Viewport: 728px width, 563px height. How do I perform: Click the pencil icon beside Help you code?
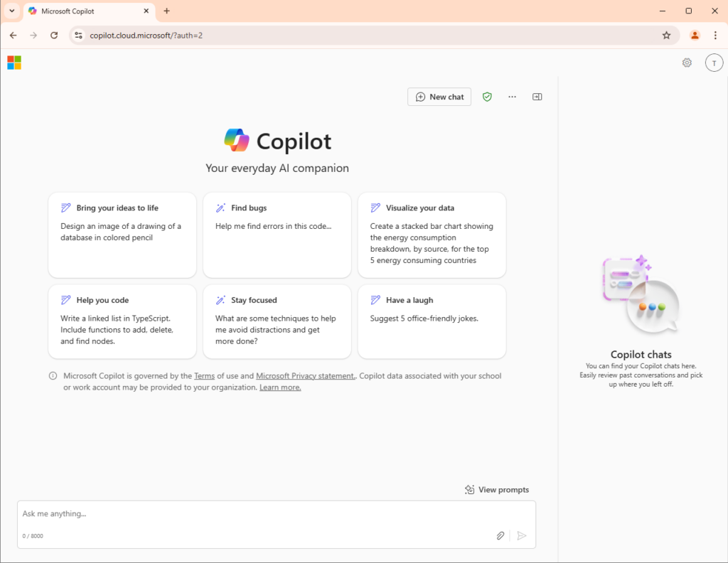tap(66, 300)
